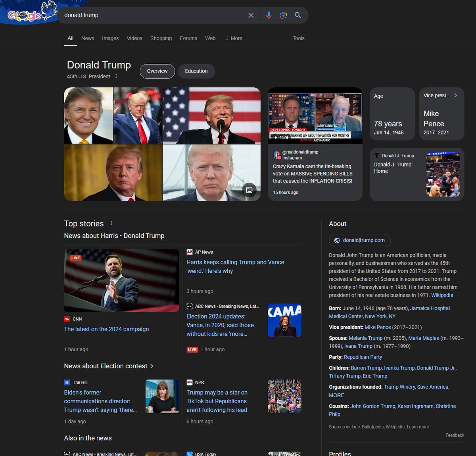Click the Ivanka Trump link
The width and height of the screenshot is (476, 456).
pyautogui.click(x=399, y=368)
